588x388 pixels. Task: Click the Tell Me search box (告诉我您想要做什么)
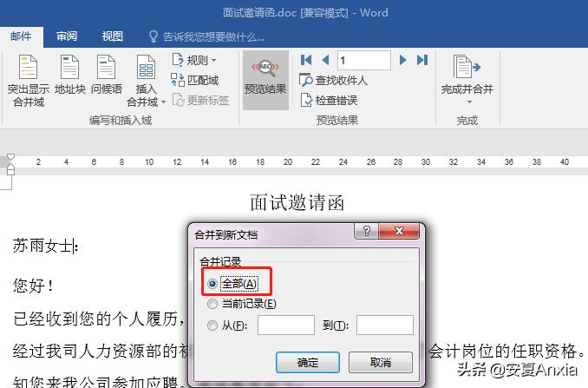tap(213, 36)
